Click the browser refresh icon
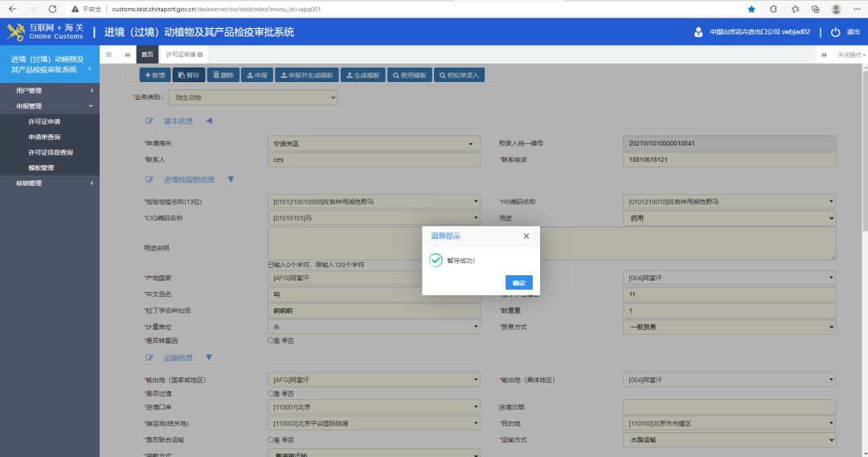This screenshot has height=457, width=868. coord(52,9)
